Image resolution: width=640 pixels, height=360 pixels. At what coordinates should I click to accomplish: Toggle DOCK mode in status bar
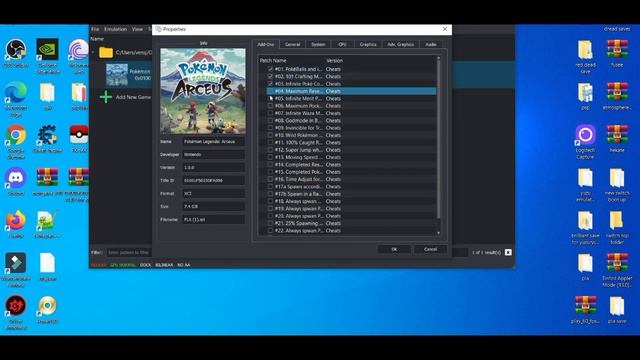pos(145,265)
